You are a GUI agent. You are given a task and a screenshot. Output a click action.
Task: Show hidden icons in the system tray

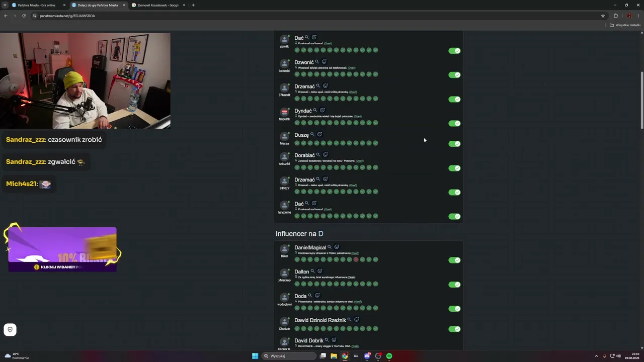point(596,356)
